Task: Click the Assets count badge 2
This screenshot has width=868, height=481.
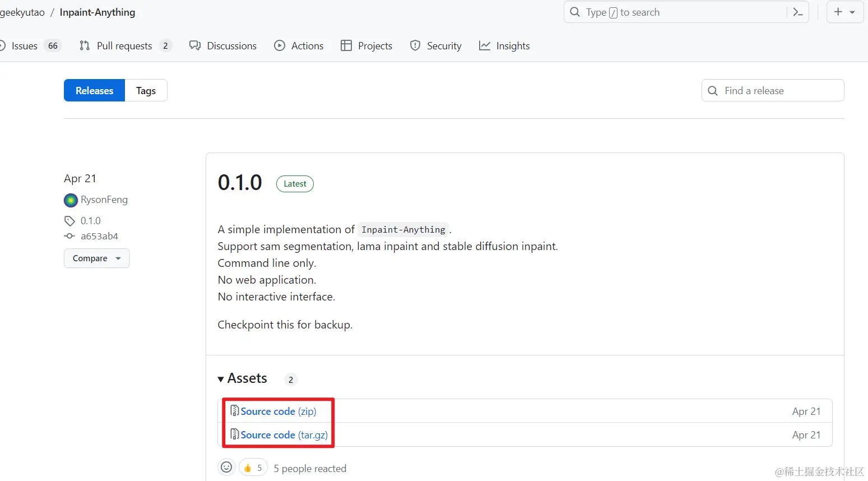Action: 291,380
